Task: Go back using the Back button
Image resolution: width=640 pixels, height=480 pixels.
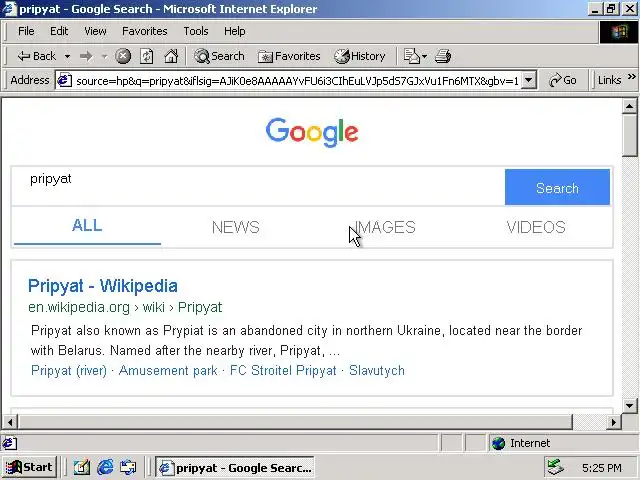Action: [x=36, y=56]
